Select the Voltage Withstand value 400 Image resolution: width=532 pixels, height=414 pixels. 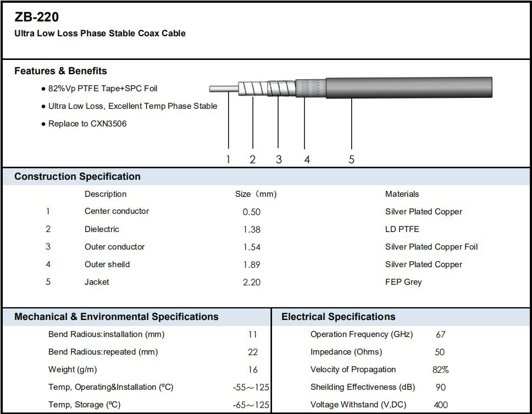440,405
